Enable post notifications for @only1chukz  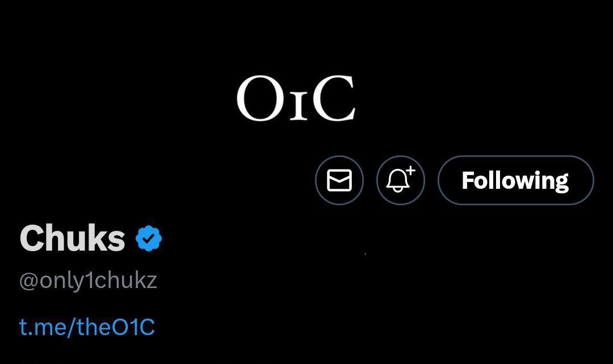tap(401, 180)
